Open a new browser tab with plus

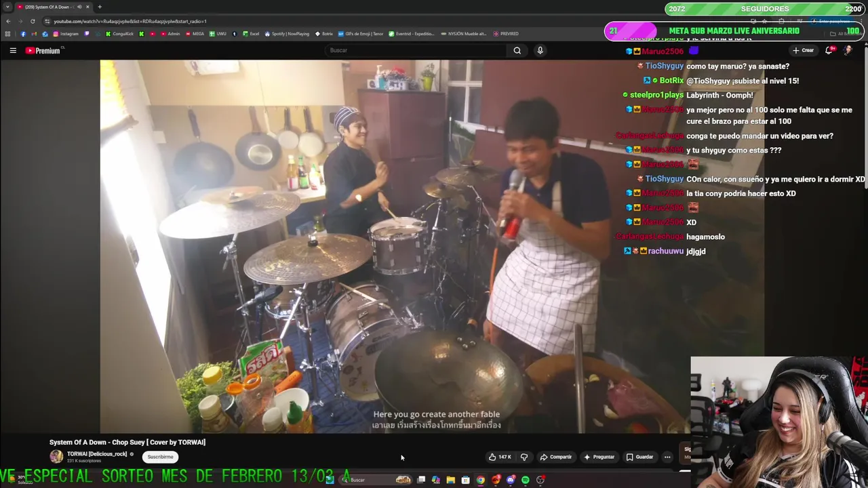100,7
